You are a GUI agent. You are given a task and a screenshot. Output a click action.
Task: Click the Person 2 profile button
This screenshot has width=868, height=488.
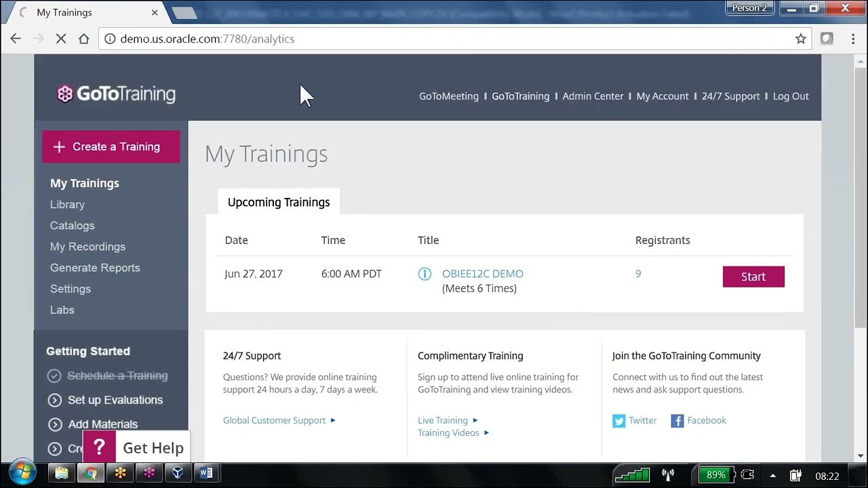pyautogui.click(x=749, y=8)
